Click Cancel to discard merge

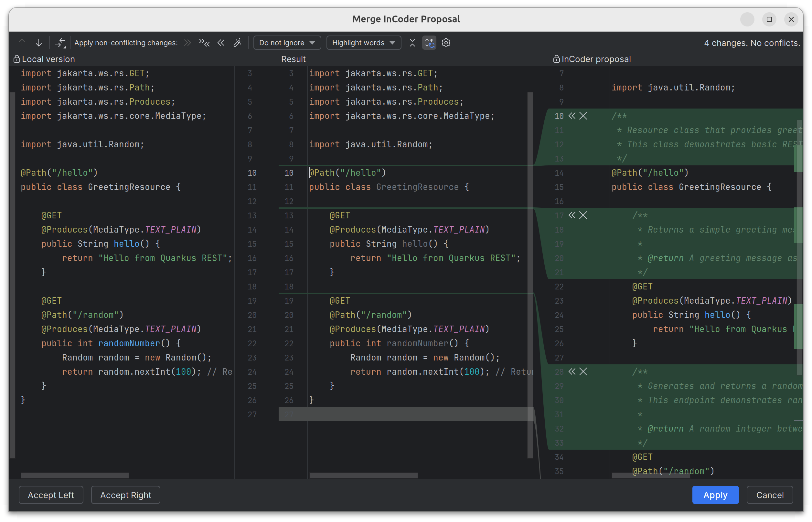pos(769,495)
